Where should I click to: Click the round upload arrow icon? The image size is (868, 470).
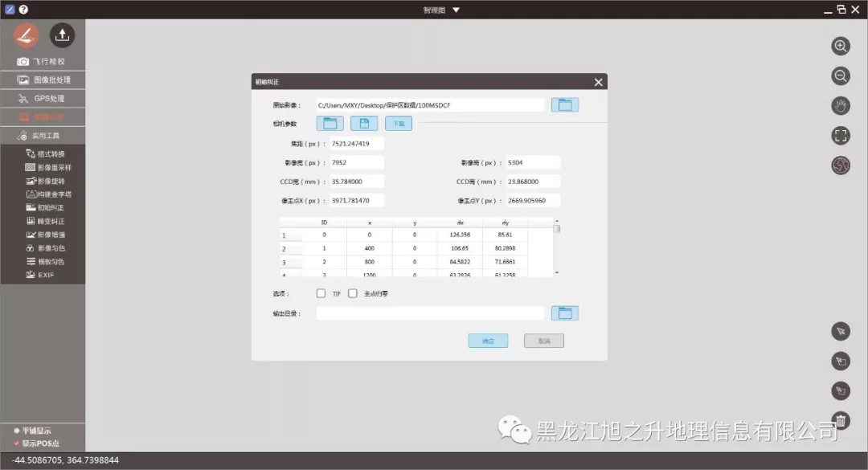point(62,35)
